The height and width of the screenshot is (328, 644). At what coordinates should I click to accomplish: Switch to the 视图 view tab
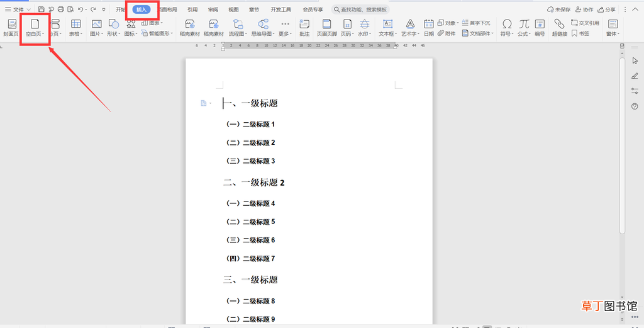click(x=234, y=9)
